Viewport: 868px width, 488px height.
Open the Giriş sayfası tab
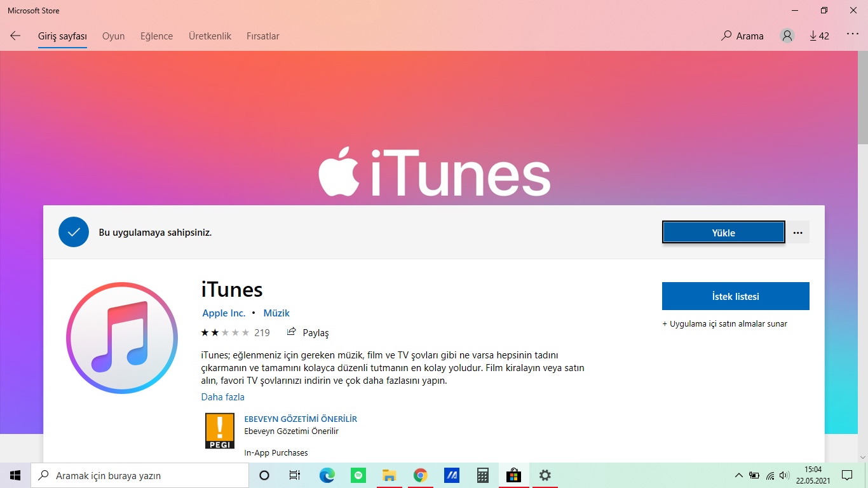(62, 36)
